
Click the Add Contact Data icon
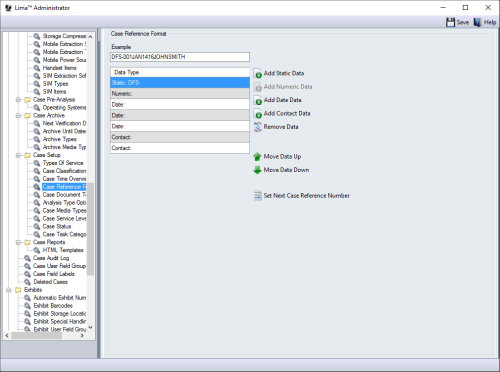click(x=258, y=114)
